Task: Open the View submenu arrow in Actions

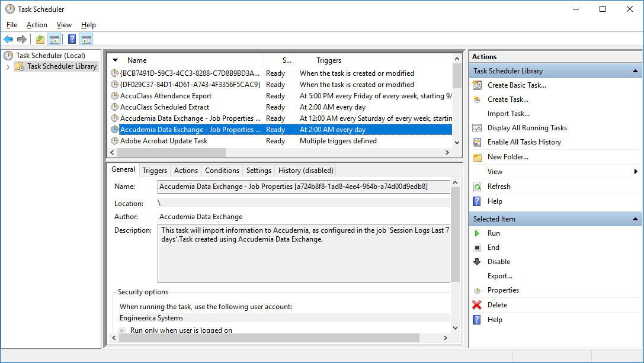Action: [x=635, y=172]
